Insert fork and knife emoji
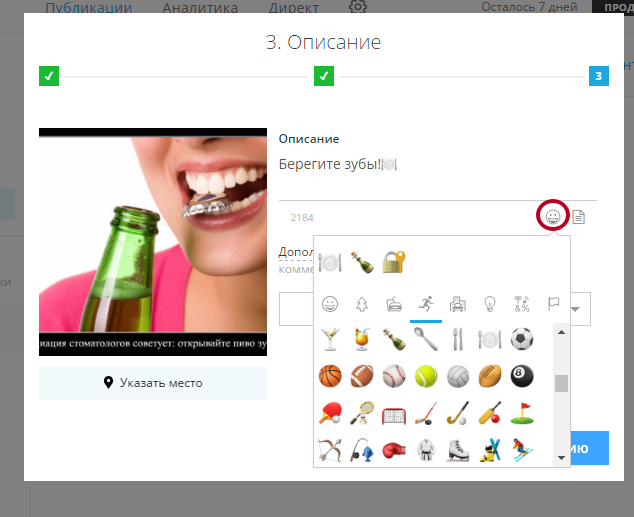634x517 pixels. coord(458,339)
